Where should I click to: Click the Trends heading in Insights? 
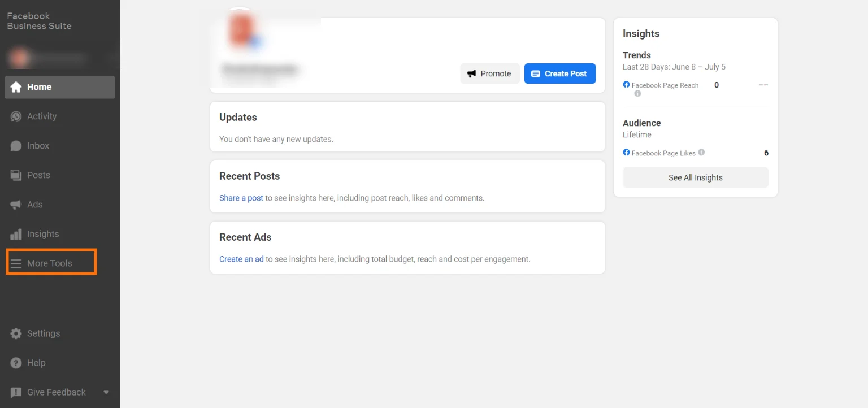tap(637, 55)
